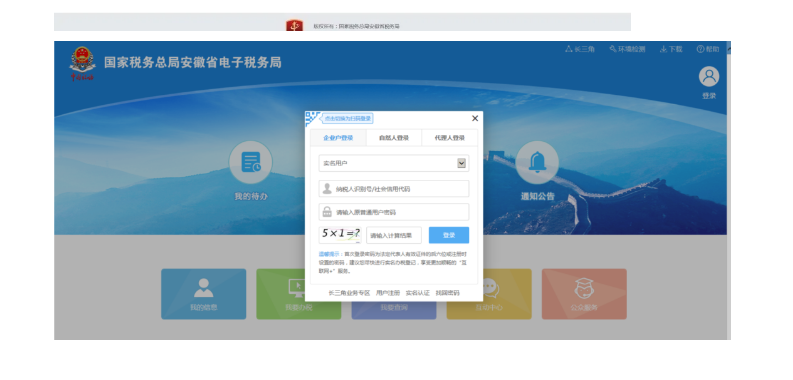Open the 我的信息 tile
Image resolution: width=793 pixels, height=380 pixels.
point(204,294)
